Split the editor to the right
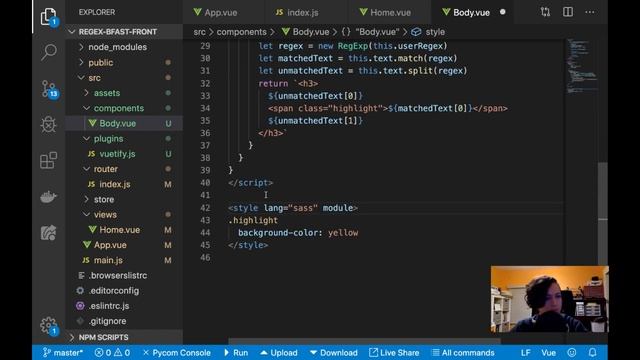This screenshot has width=640, height=360. tap(568, 12)
